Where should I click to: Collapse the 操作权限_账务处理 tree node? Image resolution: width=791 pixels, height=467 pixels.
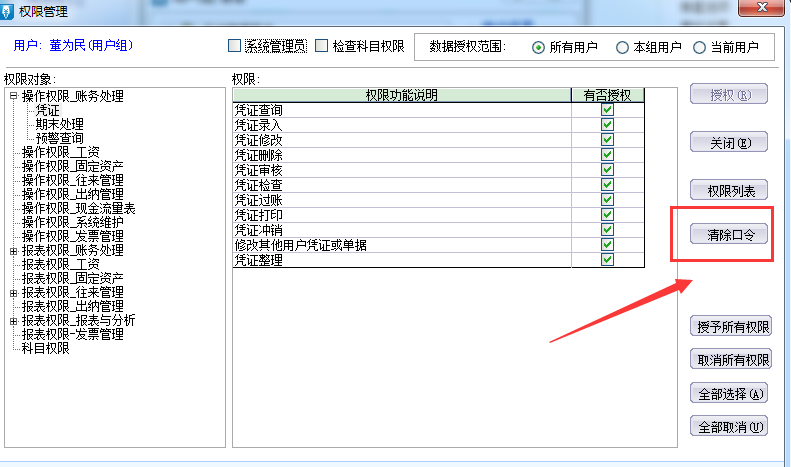(13, 97)
